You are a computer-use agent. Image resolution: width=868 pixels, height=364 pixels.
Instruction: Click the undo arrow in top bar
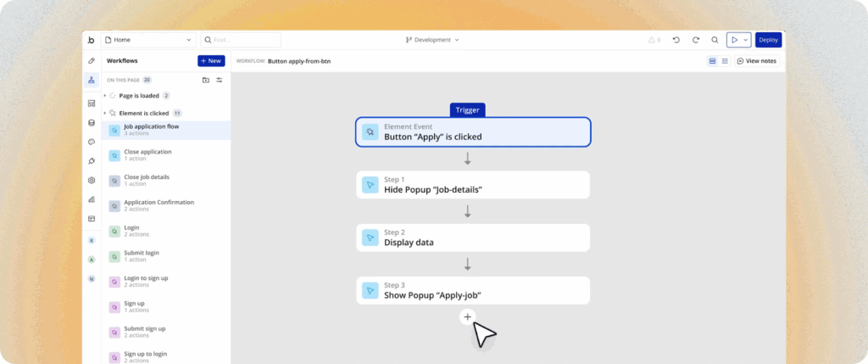tap(676, 40)
